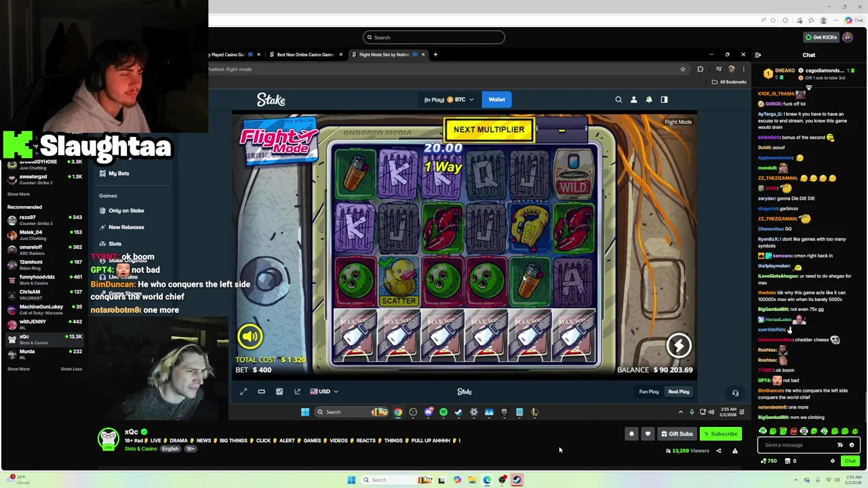Collapse recommended list with Show Less

71,369
